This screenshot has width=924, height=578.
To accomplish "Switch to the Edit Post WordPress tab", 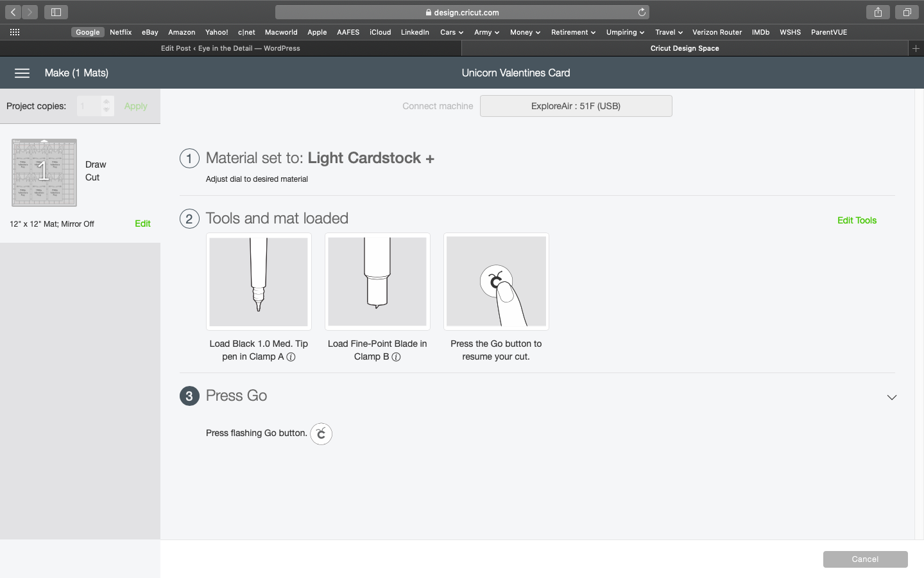I will coord(230,48).
